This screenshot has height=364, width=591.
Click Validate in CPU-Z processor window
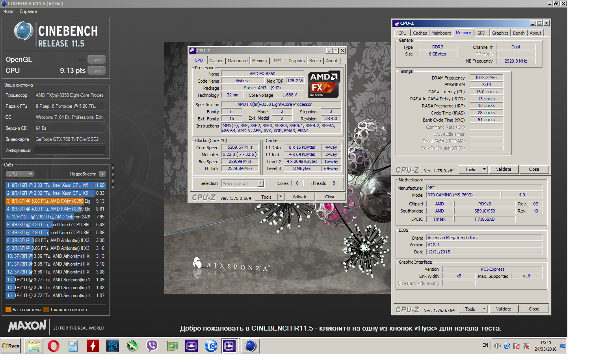pos(300,197)
